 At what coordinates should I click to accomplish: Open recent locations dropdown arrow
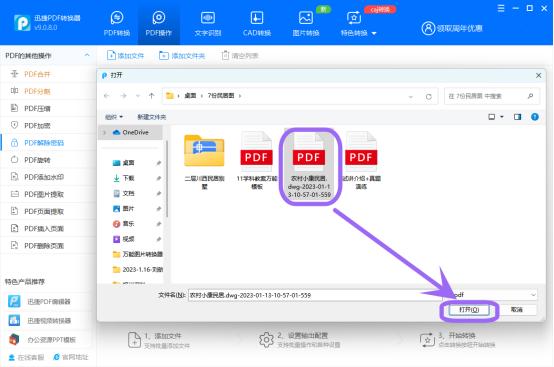pyautogui.click(x=138, y=96)
